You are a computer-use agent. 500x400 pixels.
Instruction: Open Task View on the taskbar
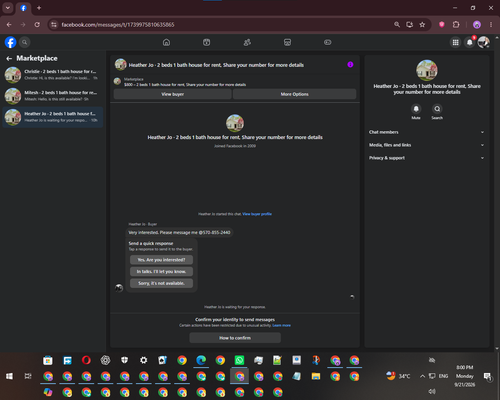click(28, 376)
